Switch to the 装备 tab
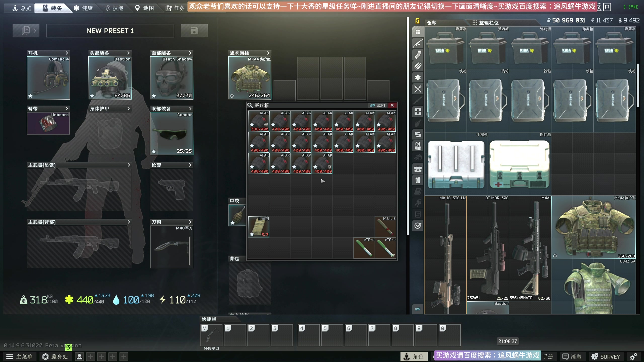This screenshot has height=362, width=644. point(53,8)
